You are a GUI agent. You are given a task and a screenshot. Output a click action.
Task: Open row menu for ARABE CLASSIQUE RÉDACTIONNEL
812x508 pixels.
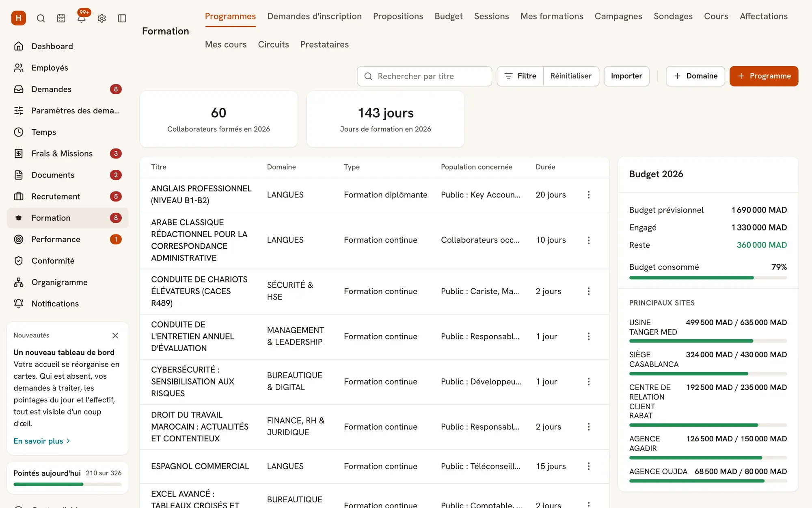point(588,240)
